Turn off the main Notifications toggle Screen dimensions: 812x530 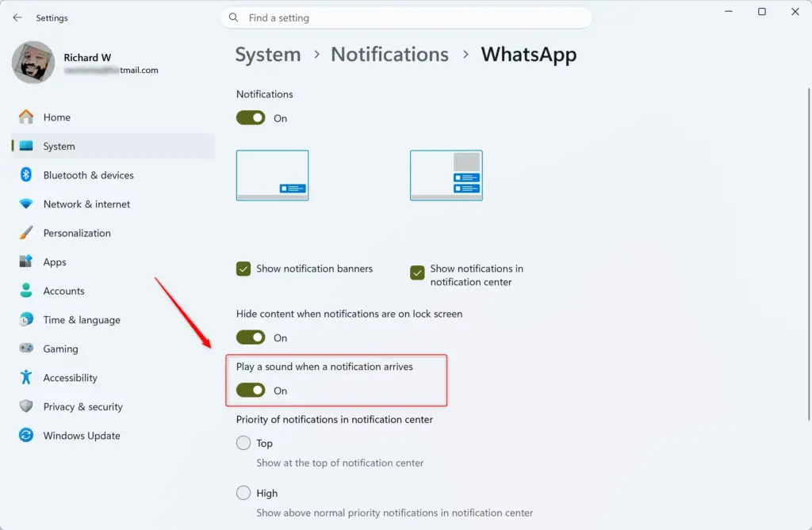(251, 118)
